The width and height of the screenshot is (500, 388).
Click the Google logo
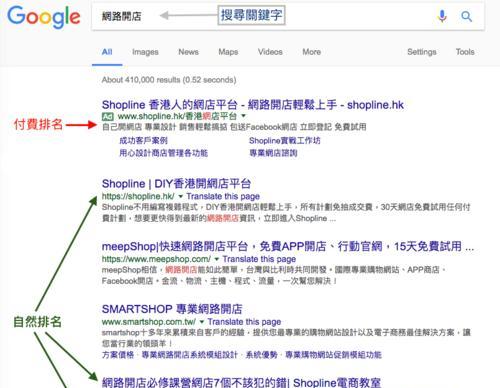pos(44,17)
